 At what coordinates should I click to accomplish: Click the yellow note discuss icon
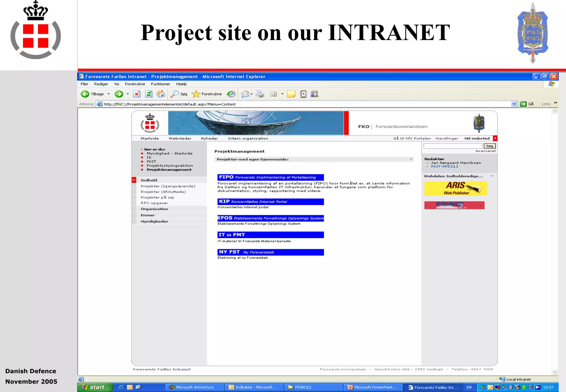coord(291,94)
